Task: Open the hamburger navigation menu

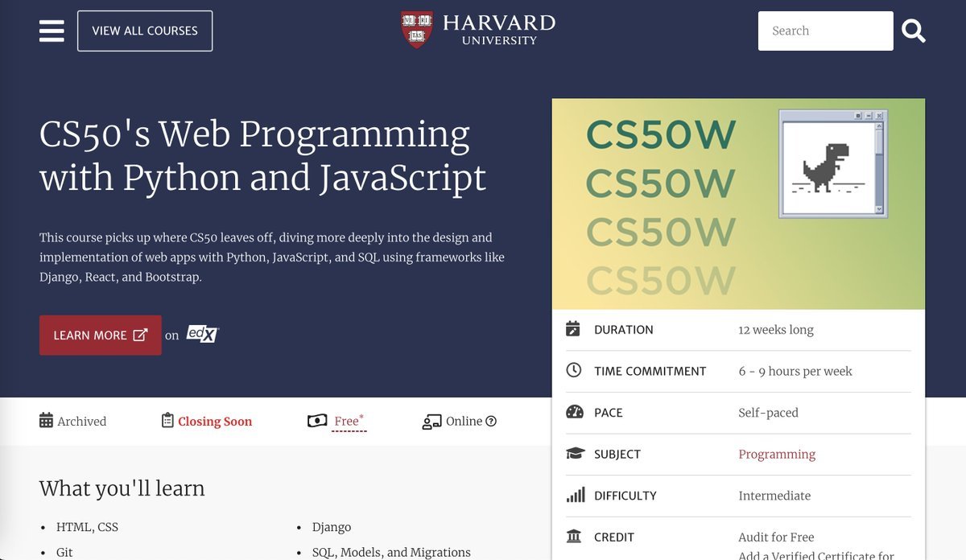Action: (52, 31)
